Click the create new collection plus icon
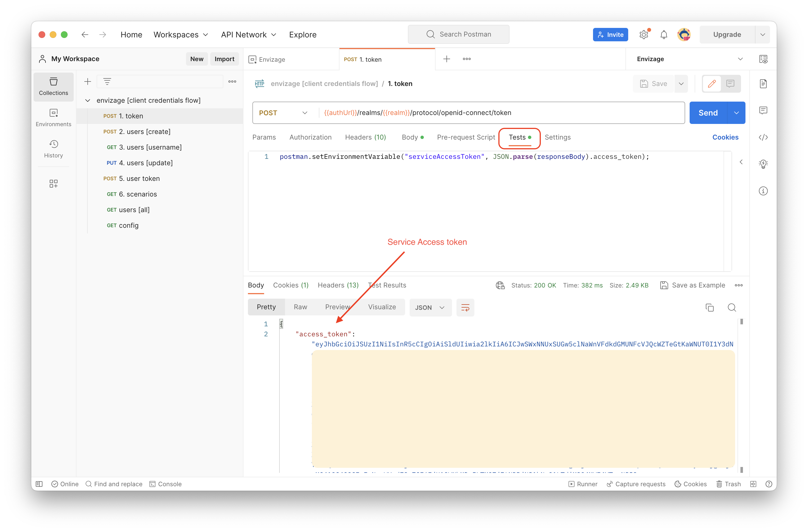 [x=88, y=82]
